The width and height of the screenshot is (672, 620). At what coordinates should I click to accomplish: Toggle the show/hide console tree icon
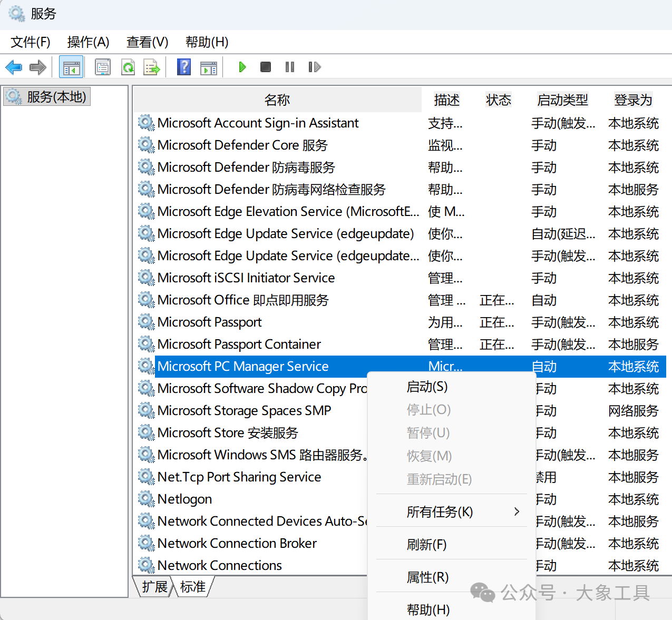[71, 67]
